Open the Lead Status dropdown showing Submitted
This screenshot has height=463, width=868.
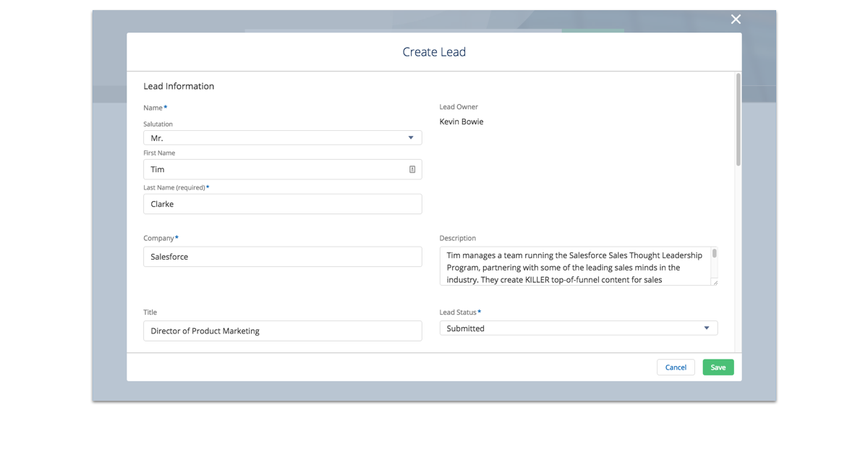tap(579, 328)
